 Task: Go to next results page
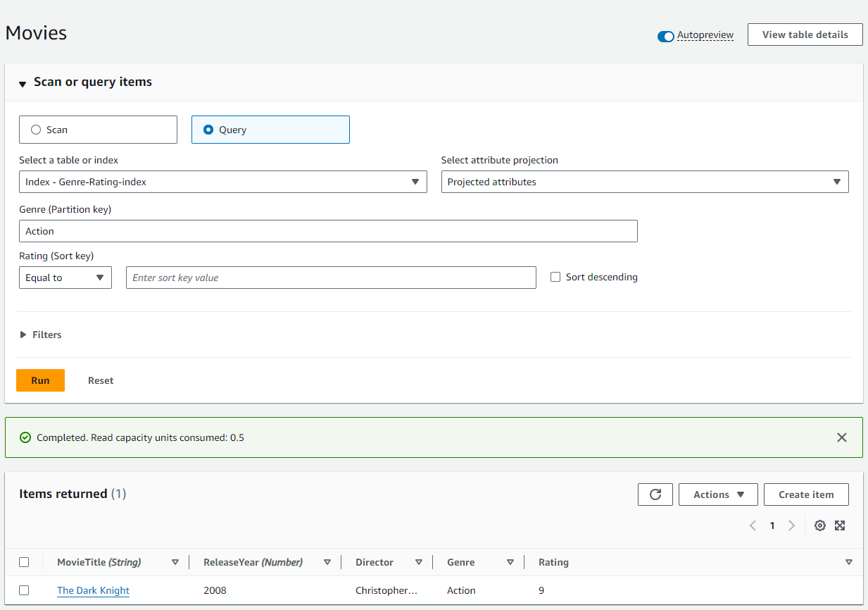[x=791, y=525]
